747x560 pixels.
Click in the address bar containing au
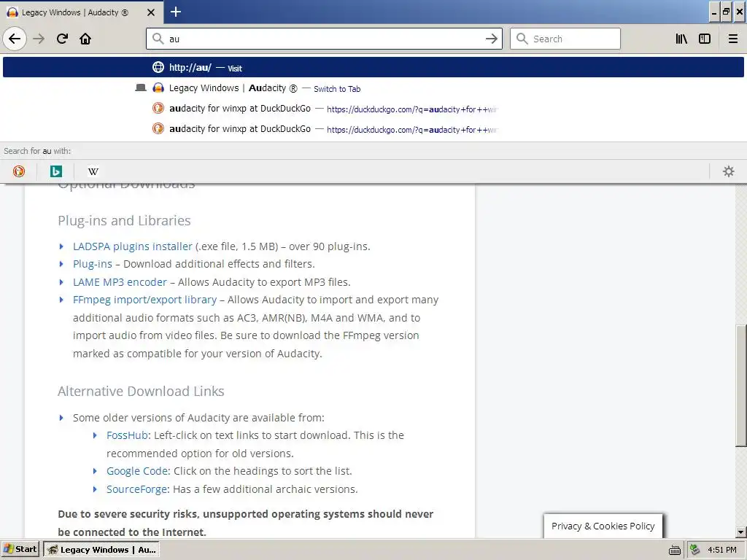(x=324, y=39)
